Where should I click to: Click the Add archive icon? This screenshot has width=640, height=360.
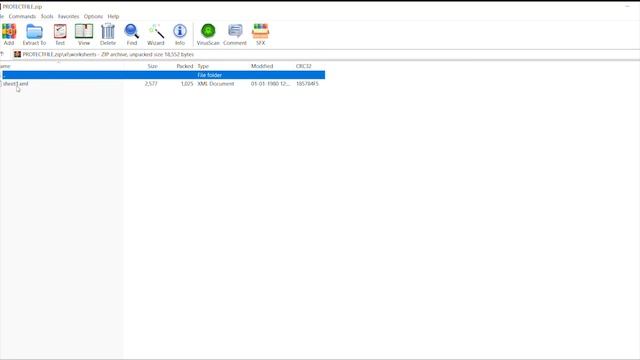point(9,34)
